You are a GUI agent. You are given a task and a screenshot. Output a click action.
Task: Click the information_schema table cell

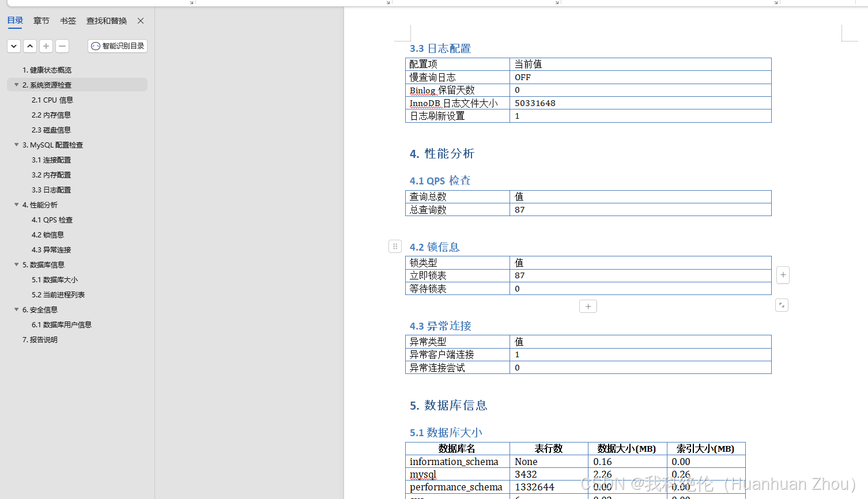click(458, 462)
